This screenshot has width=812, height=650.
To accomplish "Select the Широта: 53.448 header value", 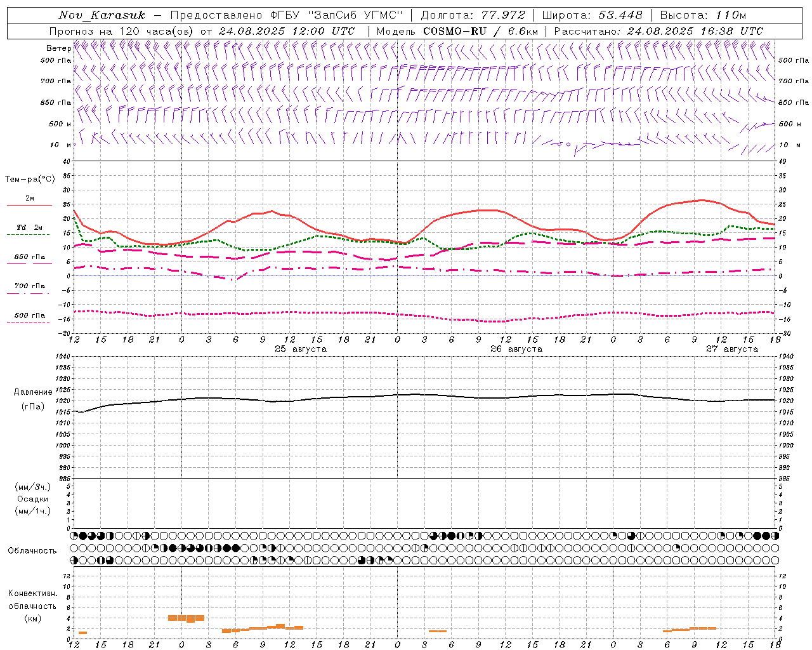I will pos(592,15).
